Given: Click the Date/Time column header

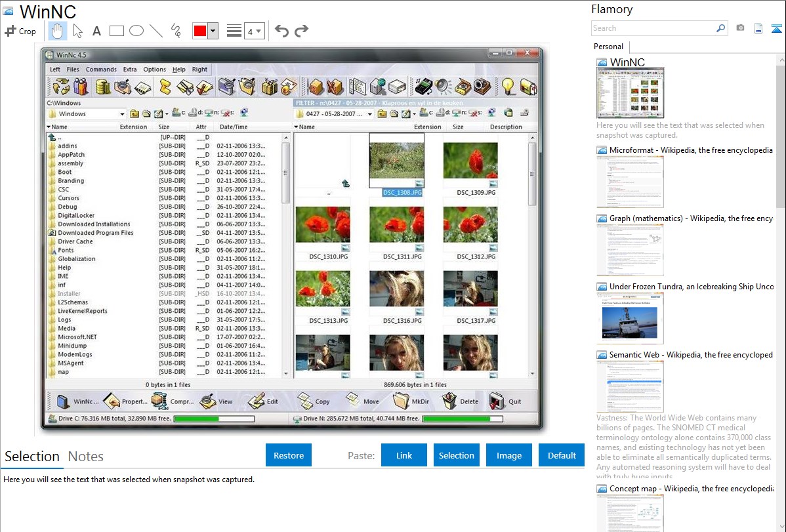Looking at the screenshot, I should tap(233, 127).
